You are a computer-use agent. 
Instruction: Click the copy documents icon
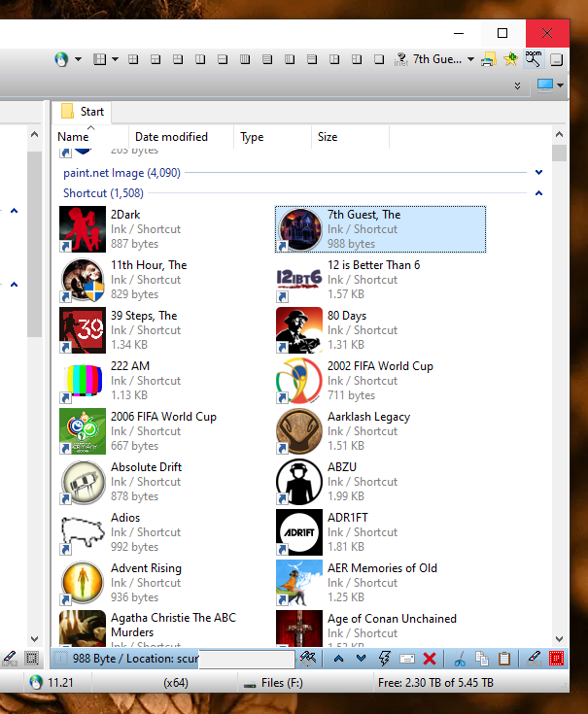point(483,659)
